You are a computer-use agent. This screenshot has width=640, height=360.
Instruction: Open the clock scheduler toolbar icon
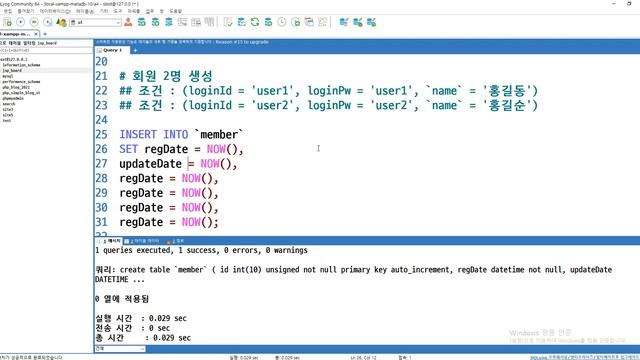pos(282,22)
